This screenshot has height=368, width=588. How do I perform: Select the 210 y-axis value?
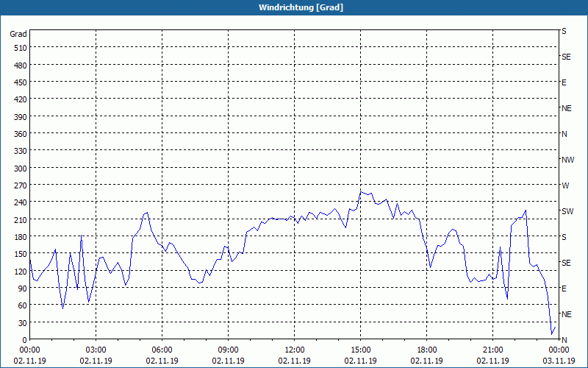point(21,219)
